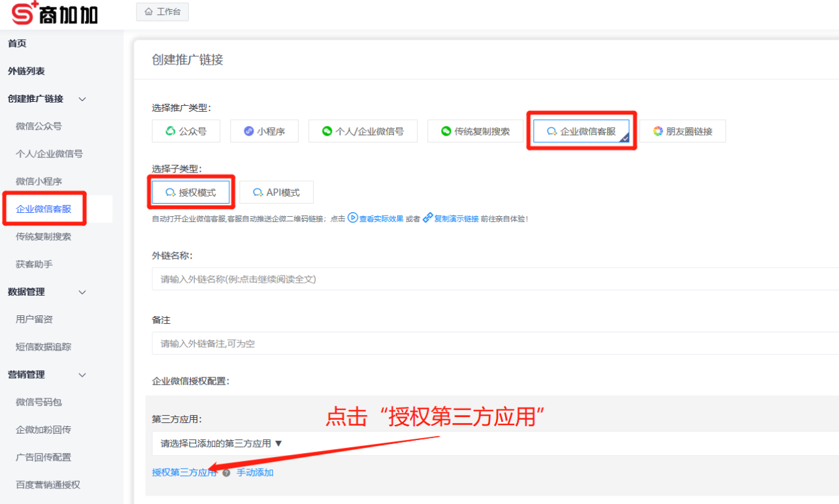Screen dimensions: 839x504
Task: Choose 个人/企业微信号 promotion type
Action: [363, 131]
